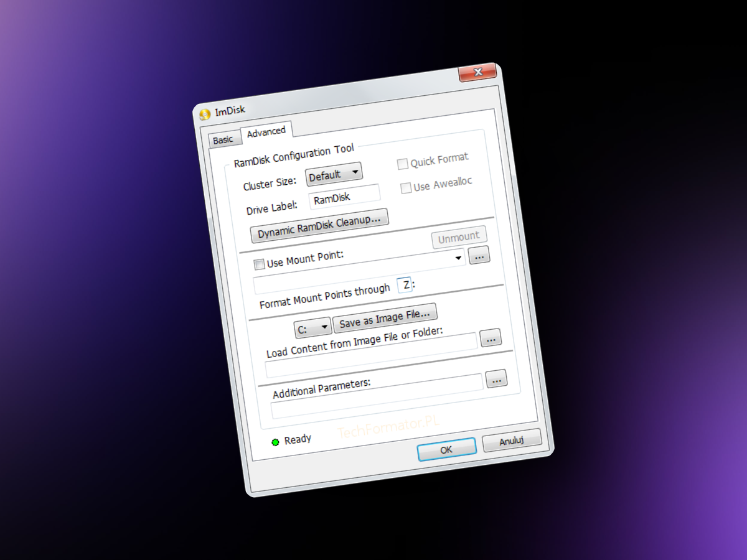Viewport: 747px width, 560px height.
Task: Open Additional Parameters browse button
Action: pos(496,378)
